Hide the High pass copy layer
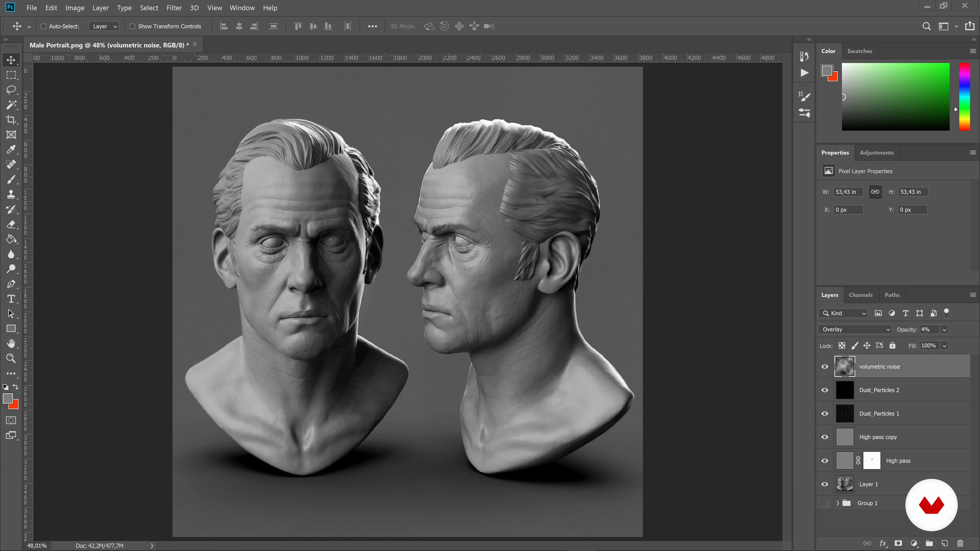Image resolution: width=980 pixels, height=551 pixels. [825, 437]
